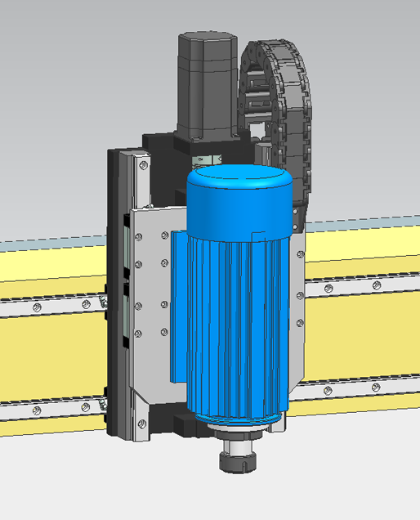Select the dark gray stepper motor on top
Viewport: 420px width, 520px height.
(x=208, y=86)
